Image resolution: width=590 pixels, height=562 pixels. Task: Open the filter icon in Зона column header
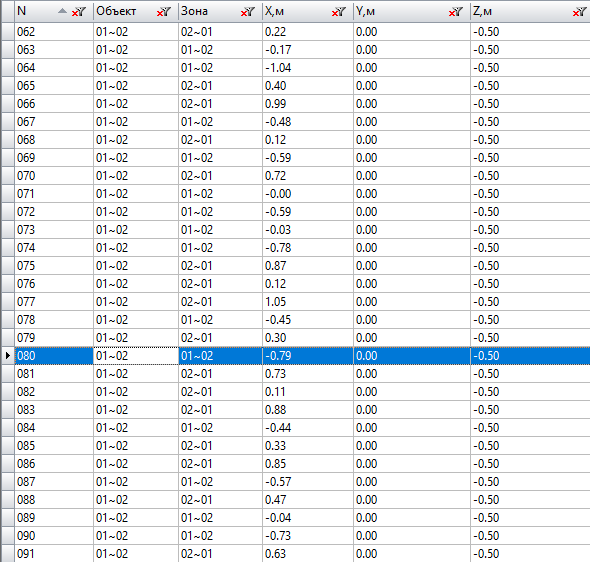point(248,12)
